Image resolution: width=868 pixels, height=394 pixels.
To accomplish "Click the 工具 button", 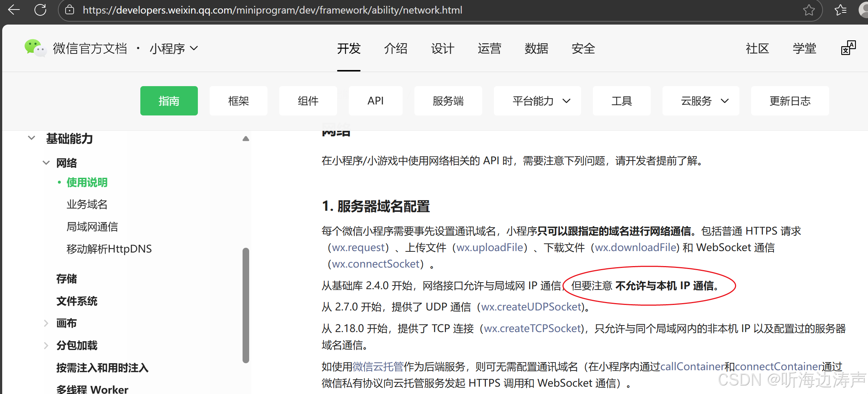I will coord(622,101).
